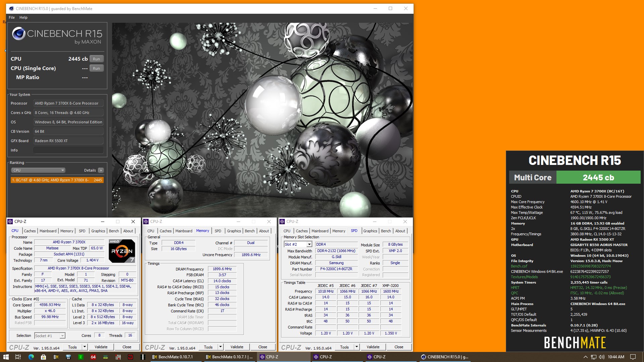Open the Mainboard tab in the left CPU-Z window
Screen dimensions: 644x362
pos(48,231)
